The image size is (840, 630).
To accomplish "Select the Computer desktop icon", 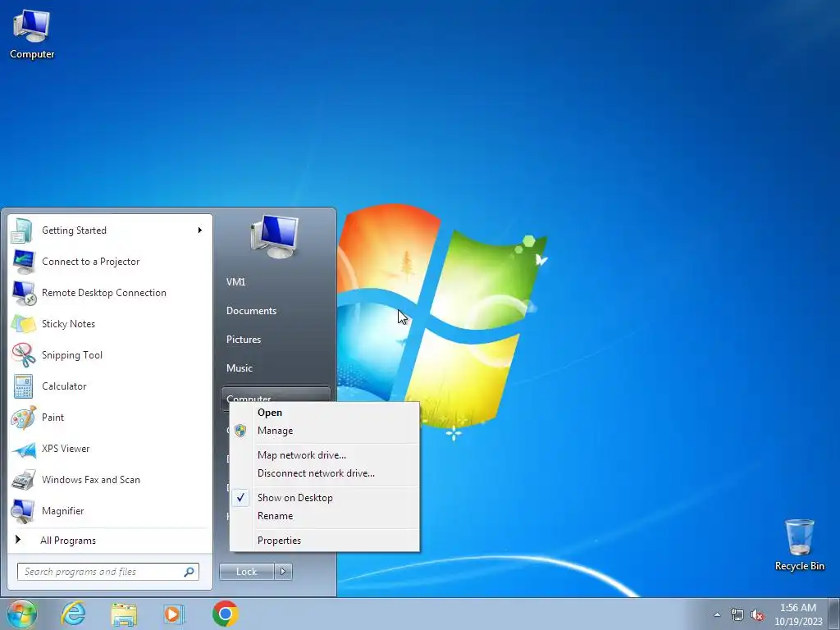I will point(32,34).
